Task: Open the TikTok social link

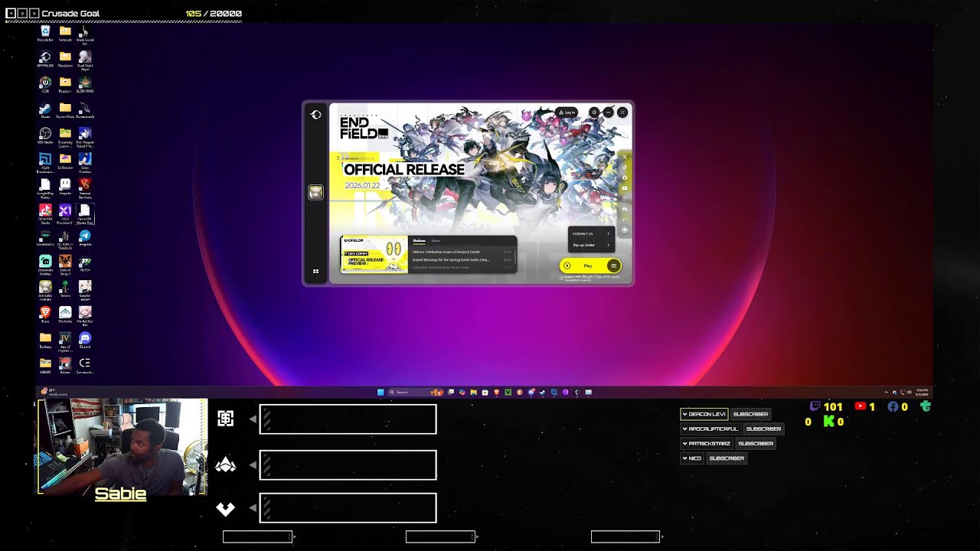Action: pyautogui.click(x=625, y=167)
